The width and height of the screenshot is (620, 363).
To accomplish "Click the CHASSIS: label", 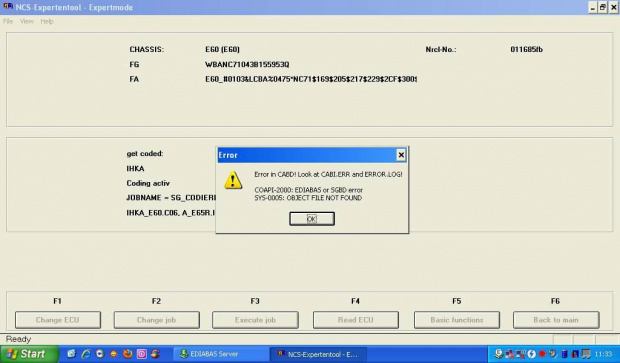I will [146, 49].
